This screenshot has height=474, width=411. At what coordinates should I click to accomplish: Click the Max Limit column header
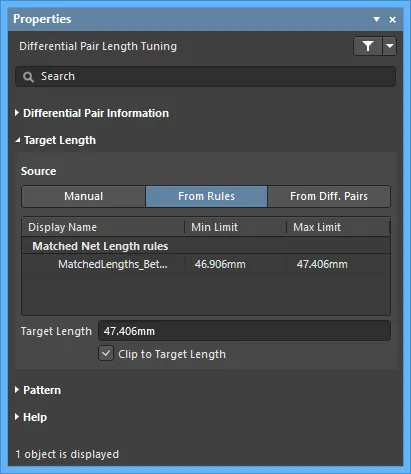pyautogui.click(x=338, y=227)
